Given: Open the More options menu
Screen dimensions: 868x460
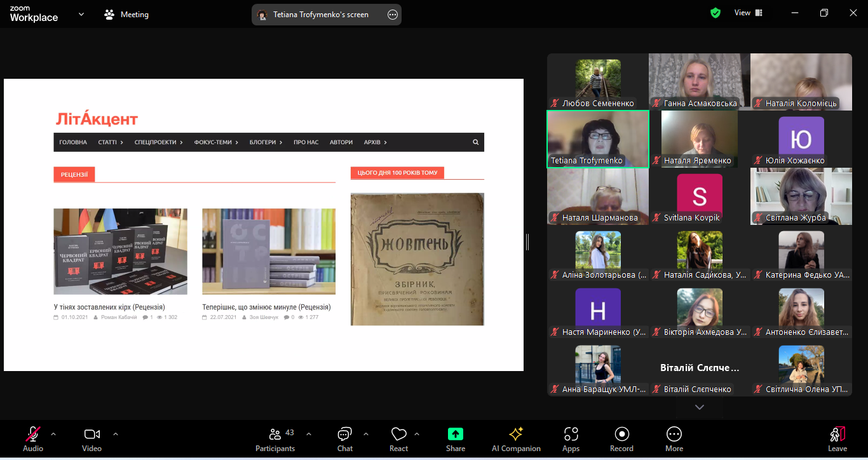Looking at the screenshot, I should coord(674,438).
